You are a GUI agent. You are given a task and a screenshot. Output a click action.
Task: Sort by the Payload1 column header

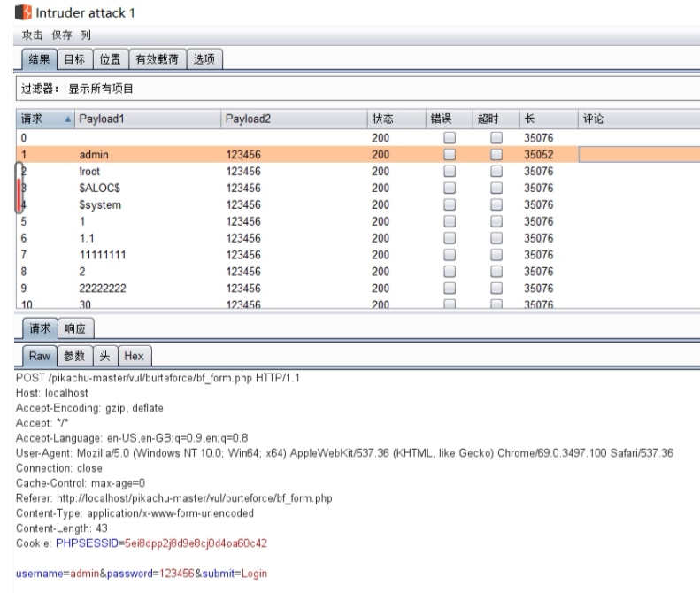point(148,119)
